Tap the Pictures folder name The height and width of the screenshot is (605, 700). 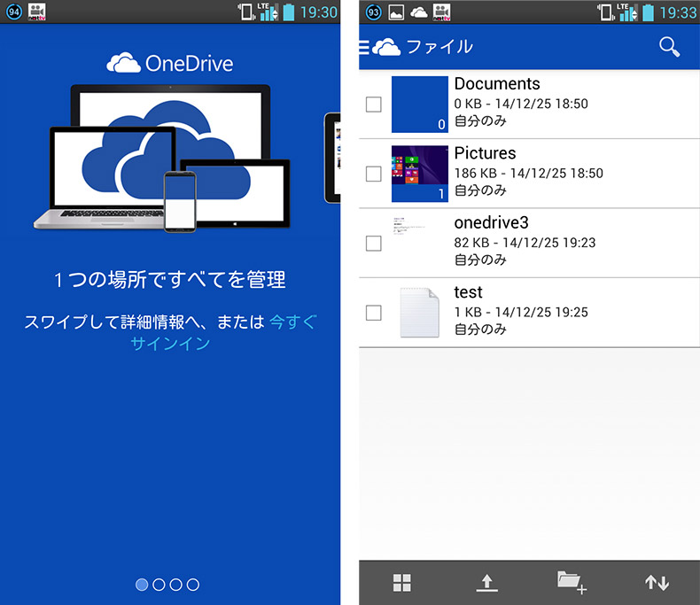tap(485, 153)
